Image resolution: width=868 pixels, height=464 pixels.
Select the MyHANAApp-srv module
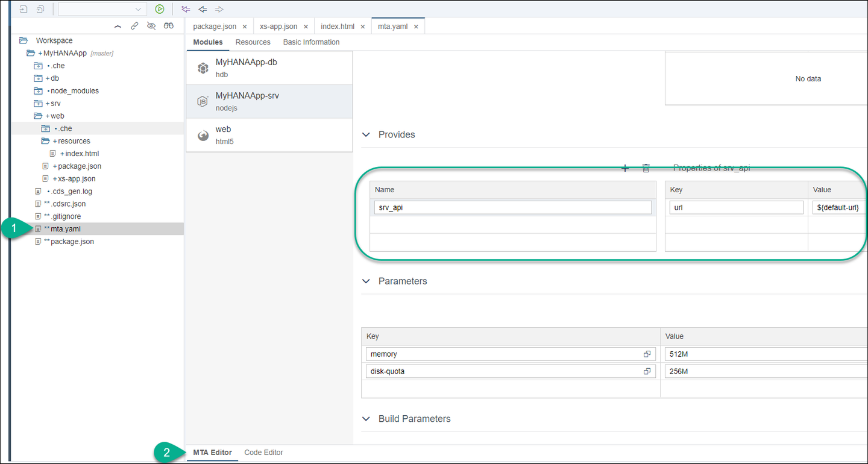click(269, 101)
